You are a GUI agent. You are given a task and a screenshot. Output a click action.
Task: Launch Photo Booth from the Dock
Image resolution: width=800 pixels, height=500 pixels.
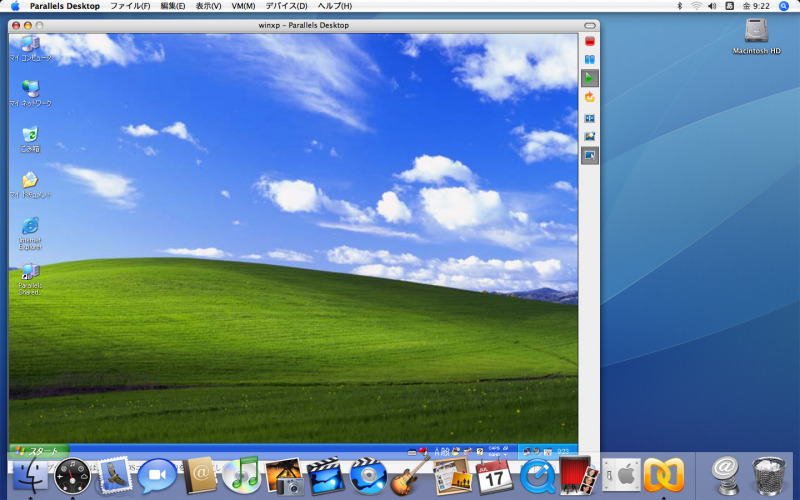click(x=579, y=476)
